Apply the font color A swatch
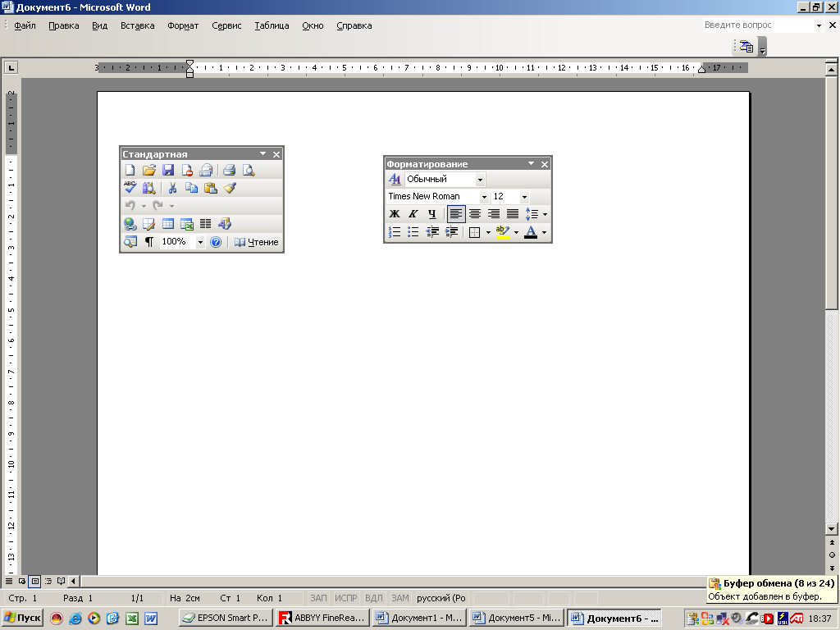This screenshot has width=840, height=630. pos(531,232)
